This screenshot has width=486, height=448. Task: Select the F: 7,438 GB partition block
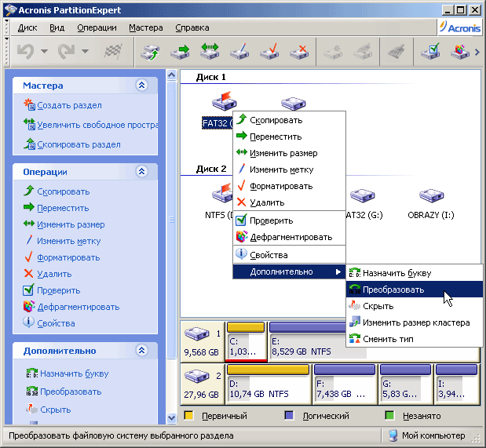pos(345,384)
